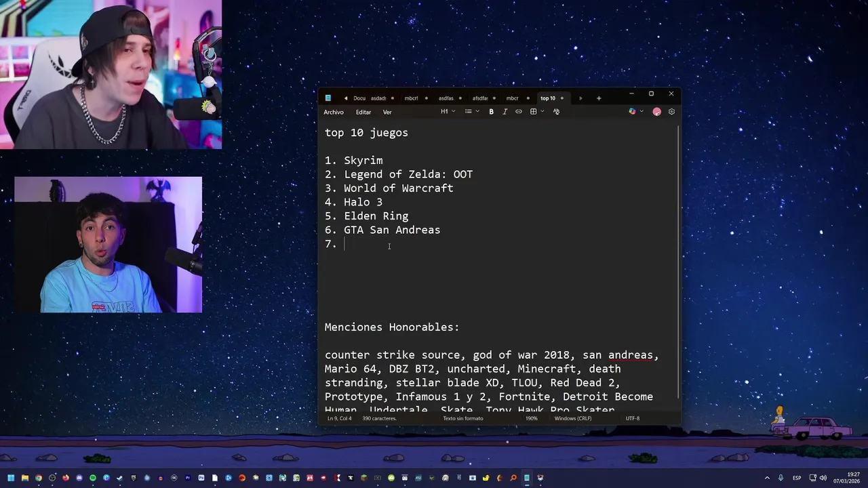
Task: Open Discord from the taskbar
Action: tap(79, 478)
